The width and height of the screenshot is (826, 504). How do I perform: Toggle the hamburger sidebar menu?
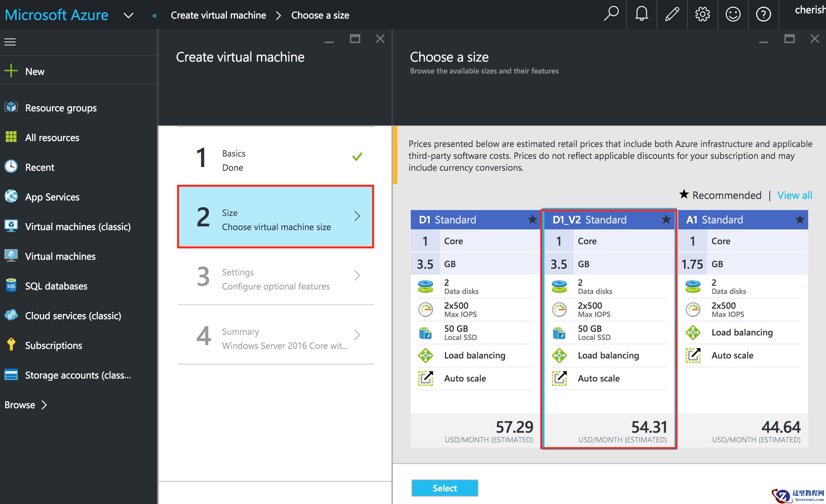click(x=10, y=42)
